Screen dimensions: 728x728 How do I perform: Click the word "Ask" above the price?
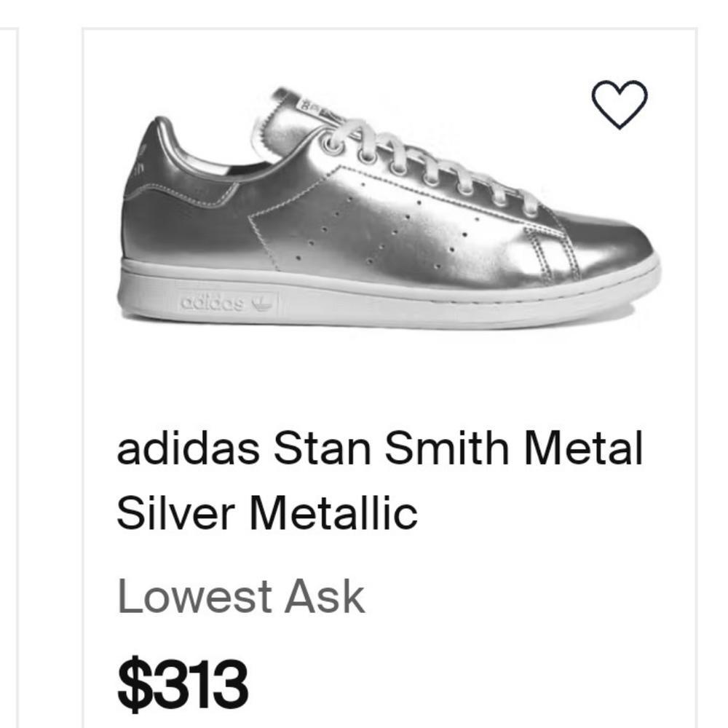(324, 597)
